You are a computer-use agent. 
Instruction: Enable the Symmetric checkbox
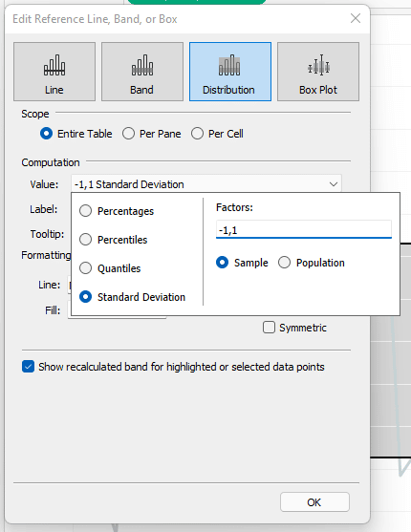coord(269,328)
